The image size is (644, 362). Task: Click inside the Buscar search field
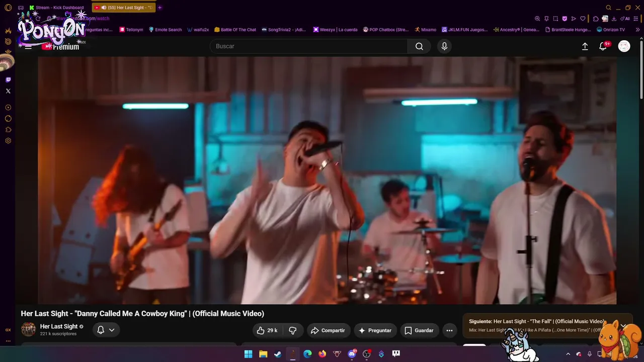point(308,46)
